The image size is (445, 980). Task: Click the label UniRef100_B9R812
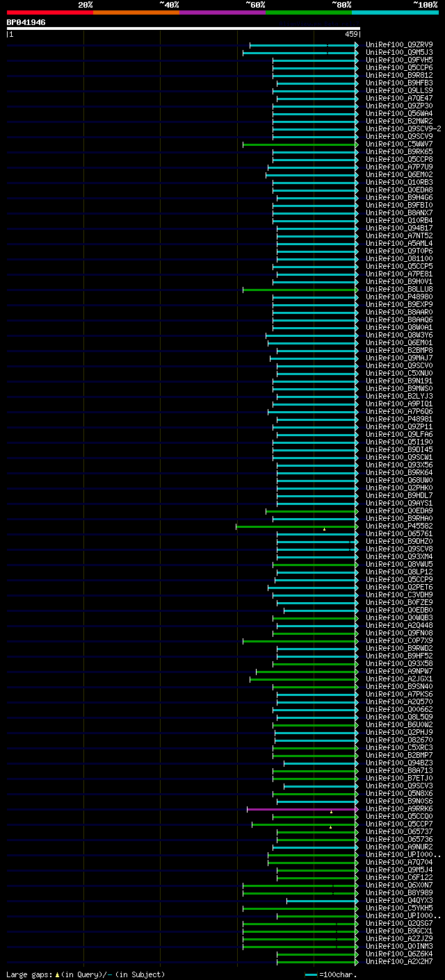point(399,75)
